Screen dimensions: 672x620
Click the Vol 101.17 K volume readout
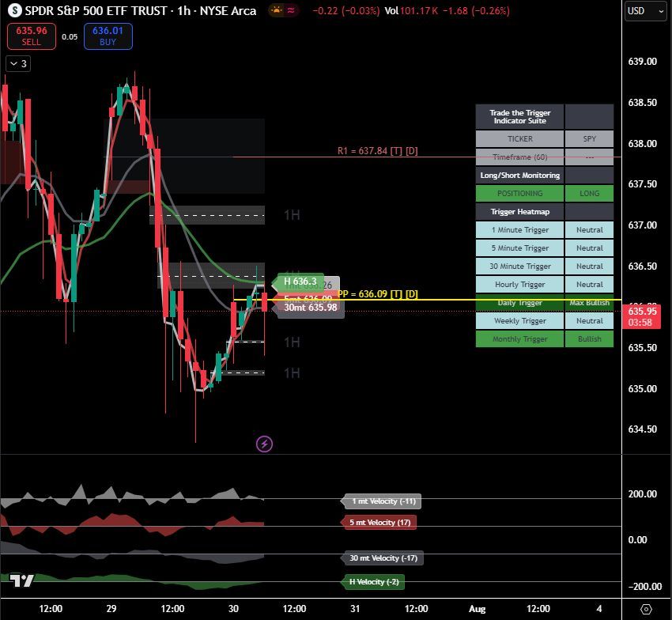point(411,11)
